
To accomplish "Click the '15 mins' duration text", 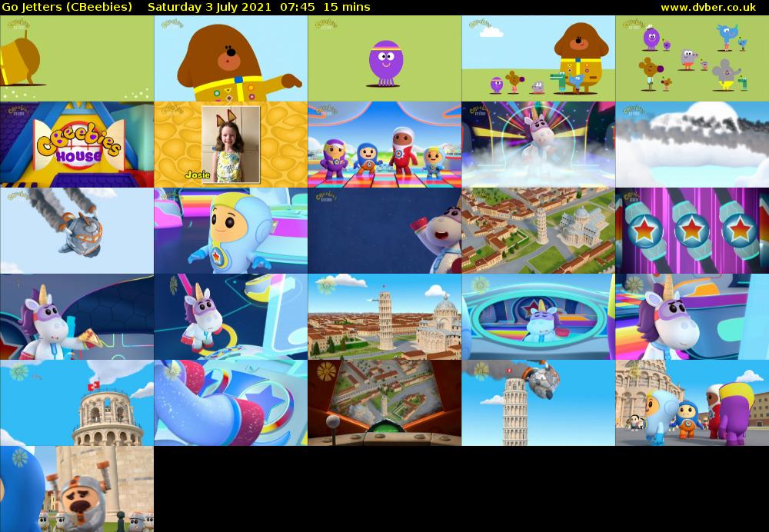I will point(348,8).
